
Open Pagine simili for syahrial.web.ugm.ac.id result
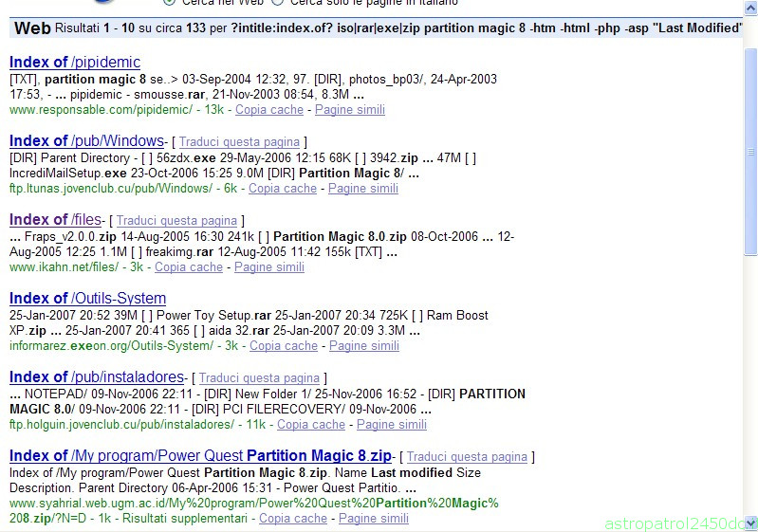[374, 519]
